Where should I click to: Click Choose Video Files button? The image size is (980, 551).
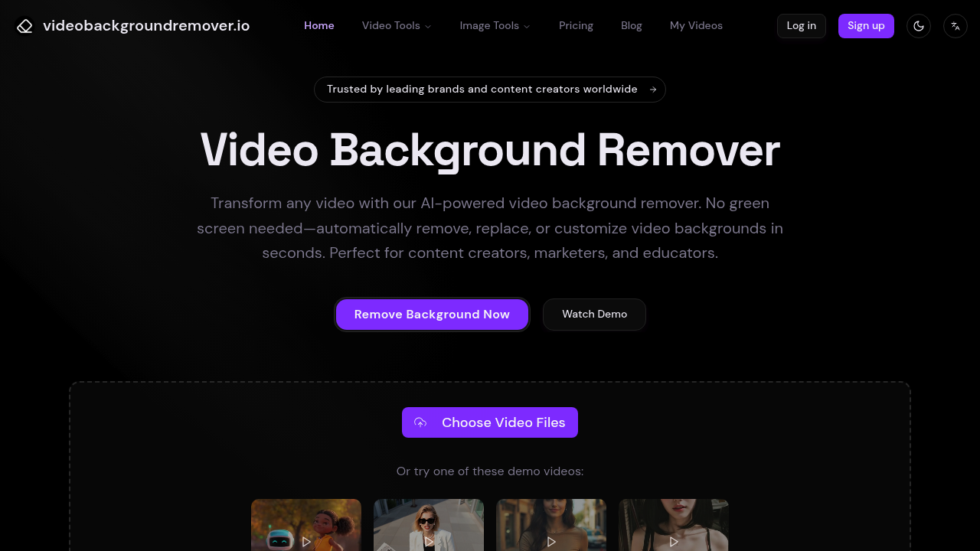point(490,422)
